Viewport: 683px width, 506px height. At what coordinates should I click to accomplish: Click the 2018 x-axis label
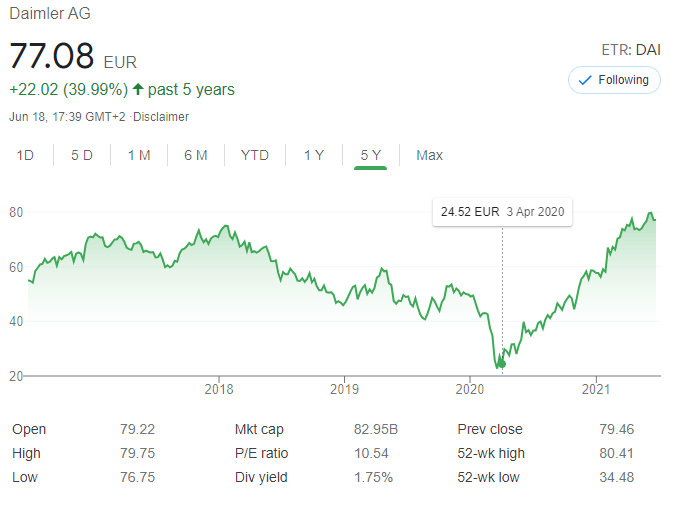pyautogui.click(x=219, y=389)
